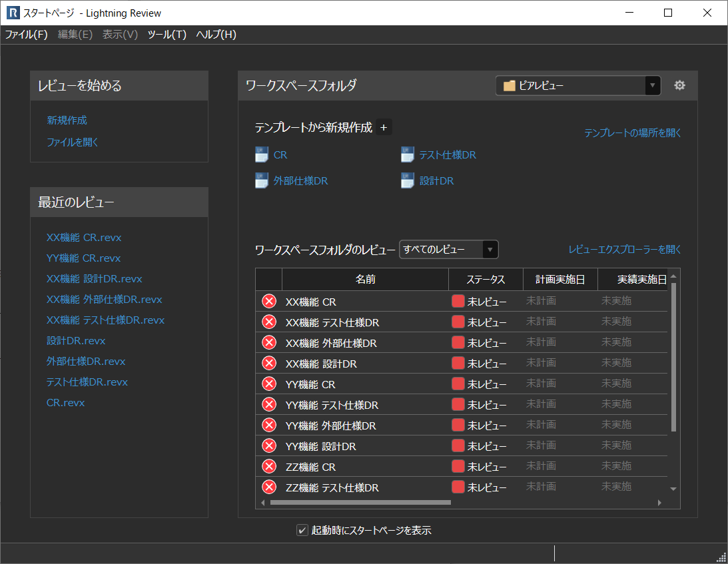
Task: Click 未計画 cell in XX機能 設計DR row
Action: (x=541, y=362)
